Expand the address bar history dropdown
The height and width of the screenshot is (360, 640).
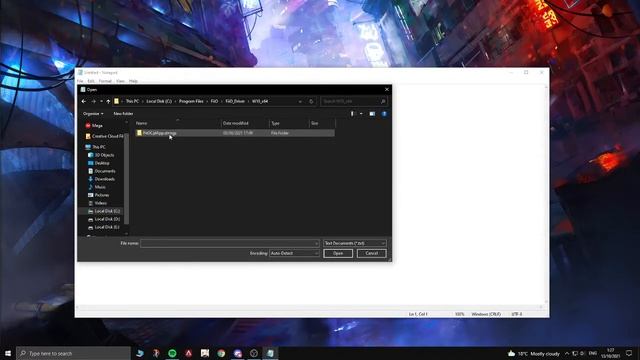pos(300,101)
